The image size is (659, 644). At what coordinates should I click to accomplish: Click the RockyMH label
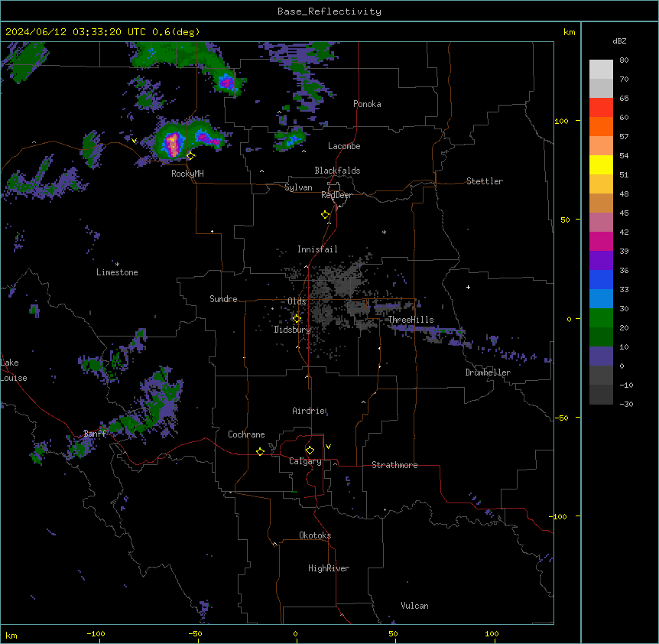(x=187, y=174)
